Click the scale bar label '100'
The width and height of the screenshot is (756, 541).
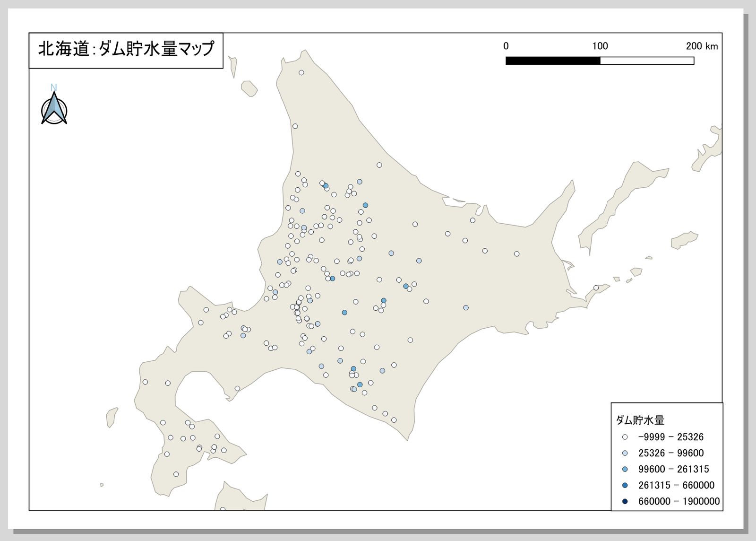[600, 46]
